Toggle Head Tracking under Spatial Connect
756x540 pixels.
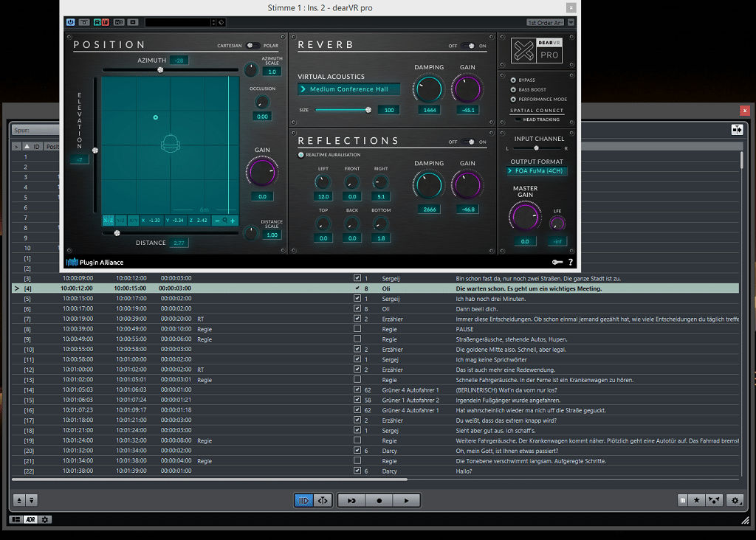518,120
